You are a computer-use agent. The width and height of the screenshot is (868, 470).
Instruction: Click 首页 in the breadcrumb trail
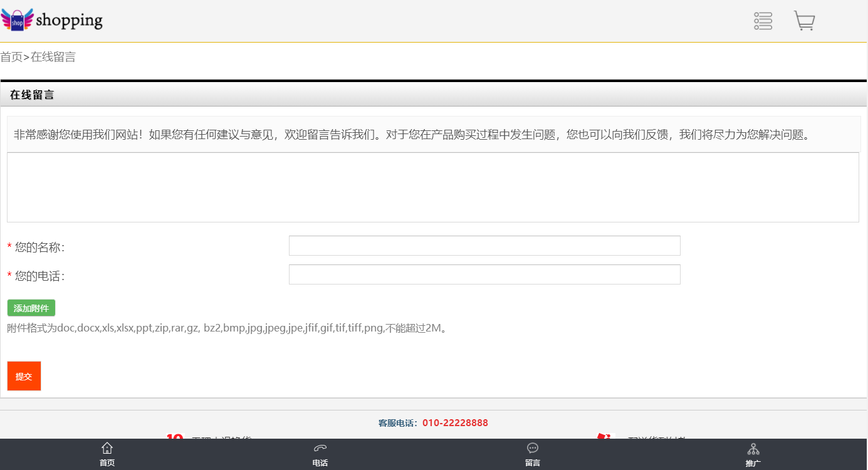(11, 57)
